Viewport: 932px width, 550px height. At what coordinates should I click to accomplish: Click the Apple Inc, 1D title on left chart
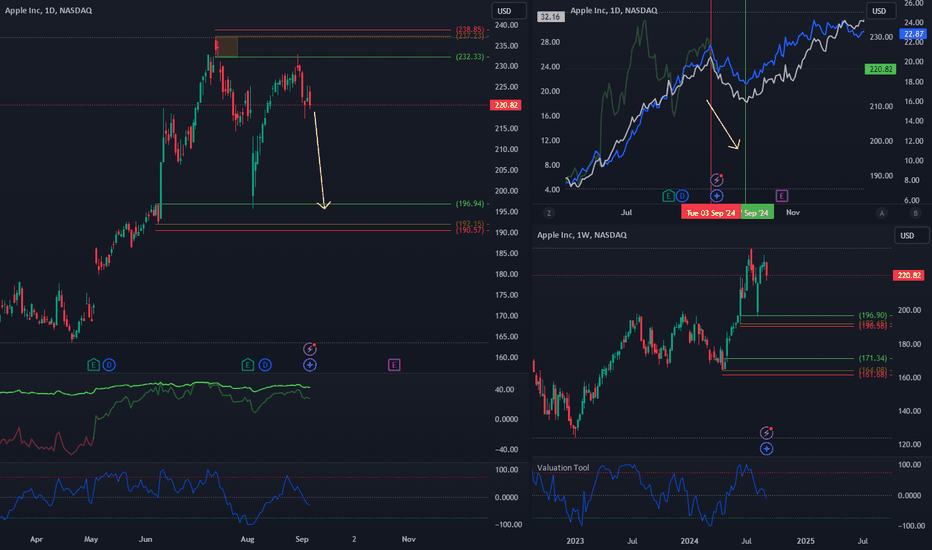(x=49, y=10)
